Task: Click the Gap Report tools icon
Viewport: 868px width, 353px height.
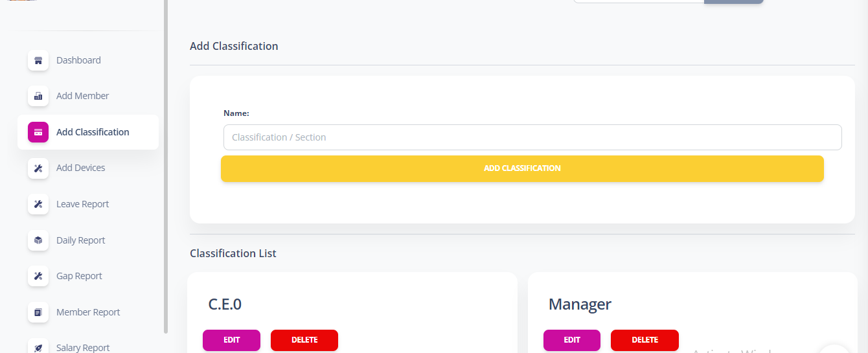Action: click(38, 276)
